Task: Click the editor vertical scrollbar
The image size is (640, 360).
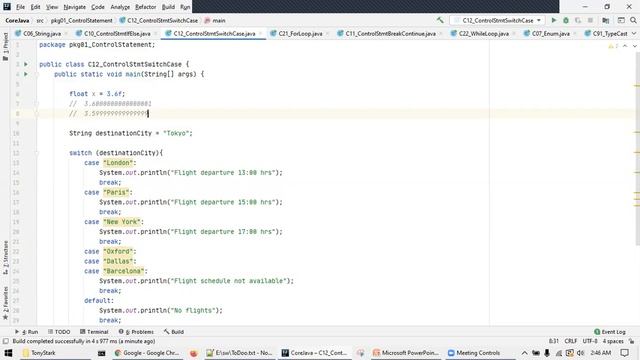Action: click(x=637, y=149)
